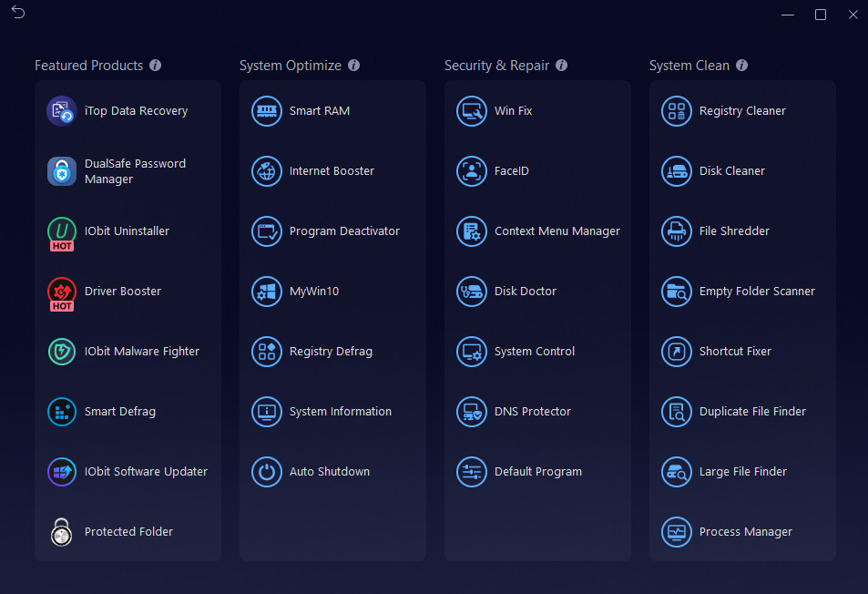The width and height of the screenshot is (868, 594).
Task: Launch Driver Booster icon
Action: (x=61, y=293)
